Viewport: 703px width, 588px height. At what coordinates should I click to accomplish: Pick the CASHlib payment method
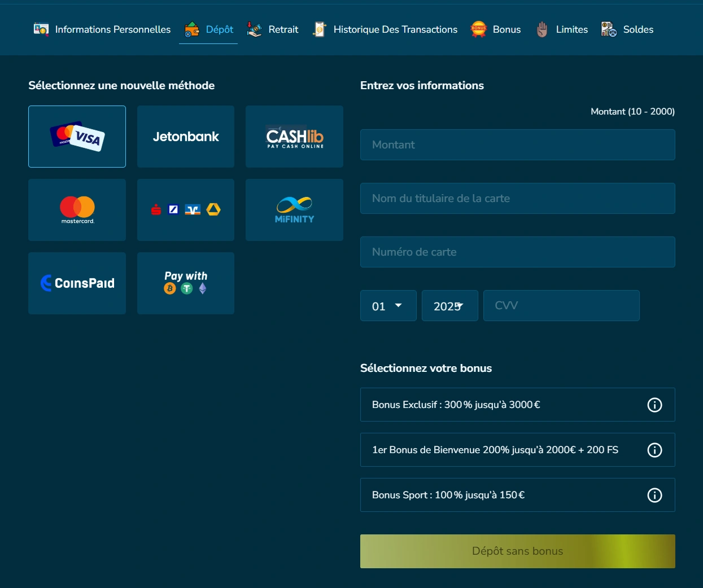pyautogui.click(x=294, y=137)
